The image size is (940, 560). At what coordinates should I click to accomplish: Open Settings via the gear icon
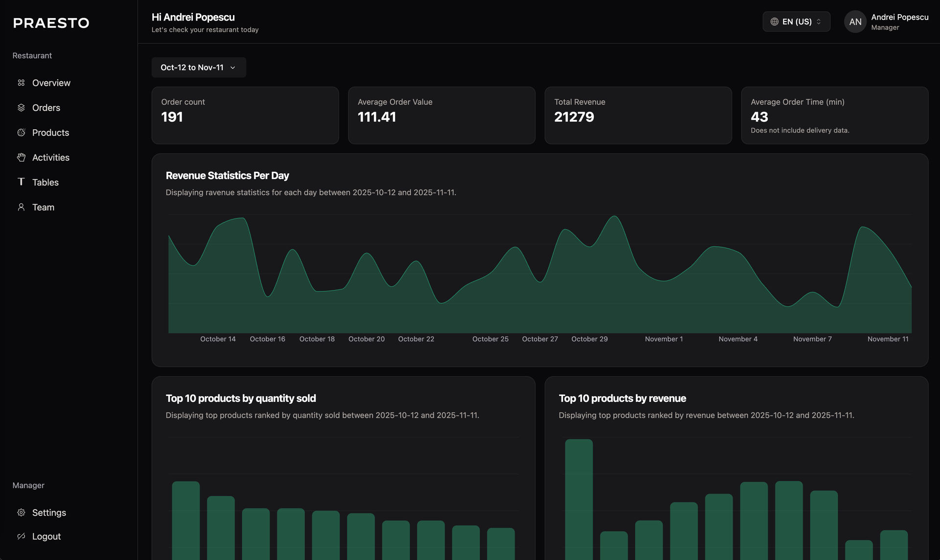[21, 512]
